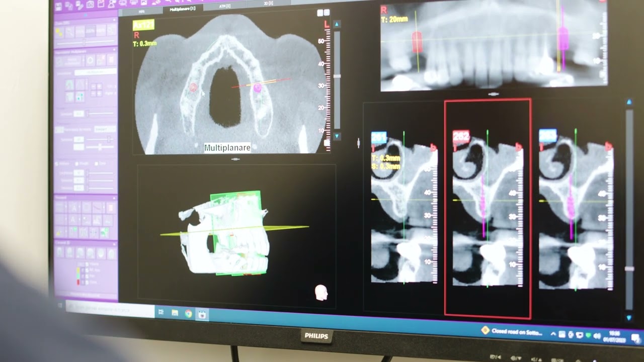The height and width of the screenshot is (362, 644).
Task: Click the down arrow of cross-section scrollbar
Action: [x=629, y=318]
